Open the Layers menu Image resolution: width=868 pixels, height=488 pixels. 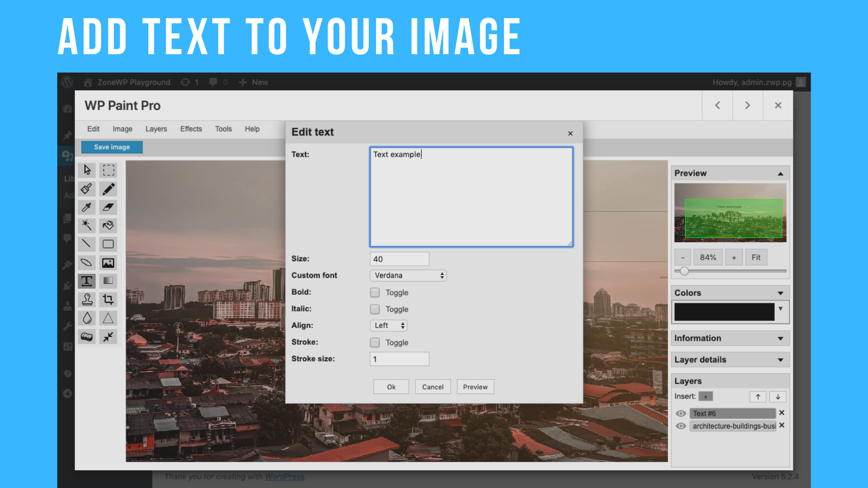pyautogui.click(x=156, y=129)
